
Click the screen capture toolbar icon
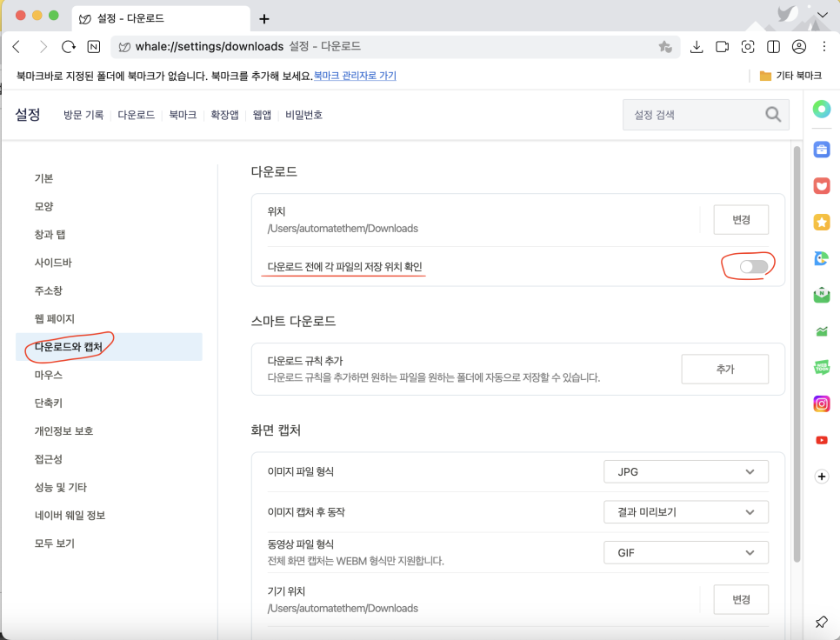point(747,47)
